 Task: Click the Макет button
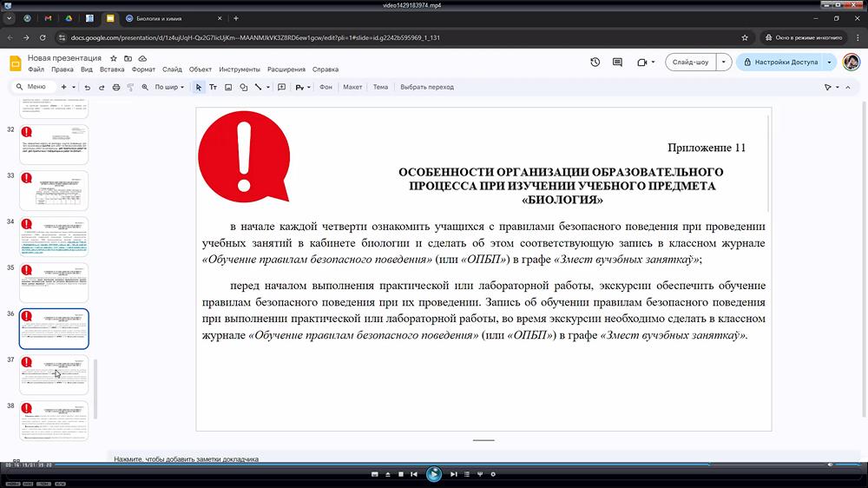point(352,88)
